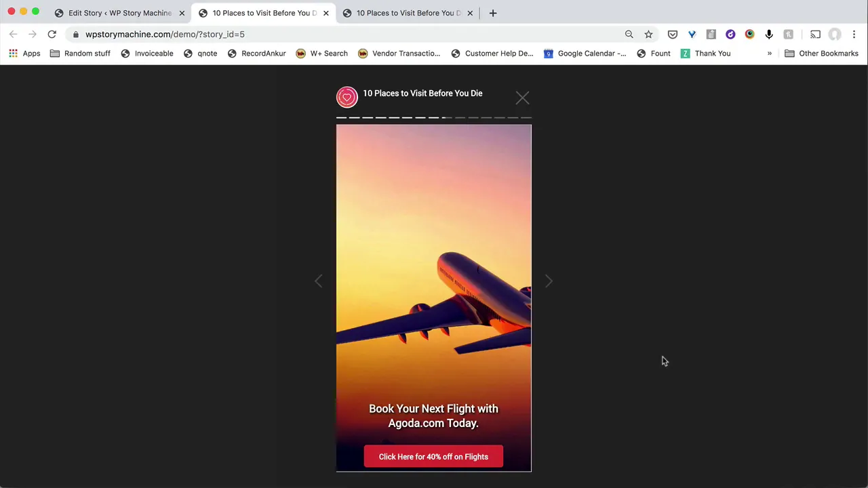Open the Chrome profile avatar
This screenshot has height=488, width=868.
[835, 34]
